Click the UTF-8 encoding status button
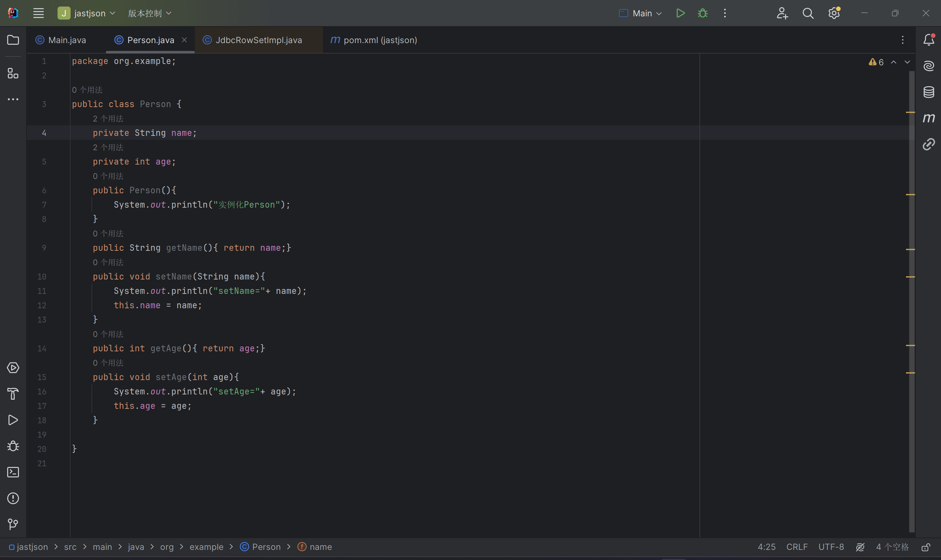941x560 pixels. (831, 547)
